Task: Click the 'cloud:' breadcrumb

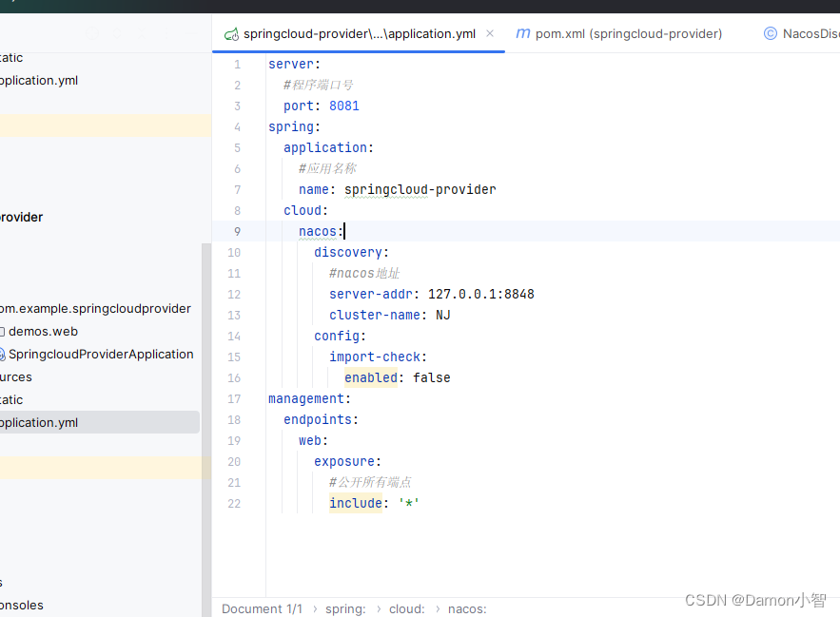Action: 406,609
